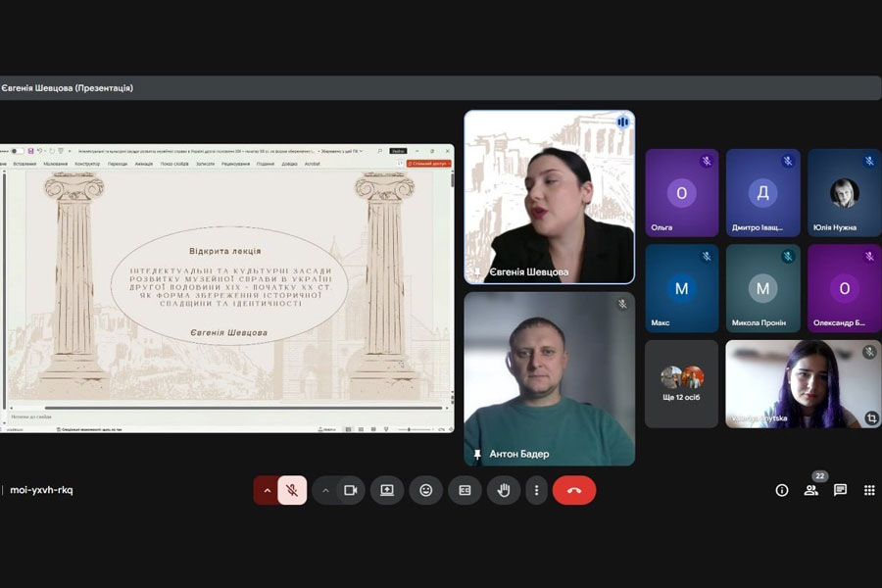Click the Present screen button

[387, 490]
